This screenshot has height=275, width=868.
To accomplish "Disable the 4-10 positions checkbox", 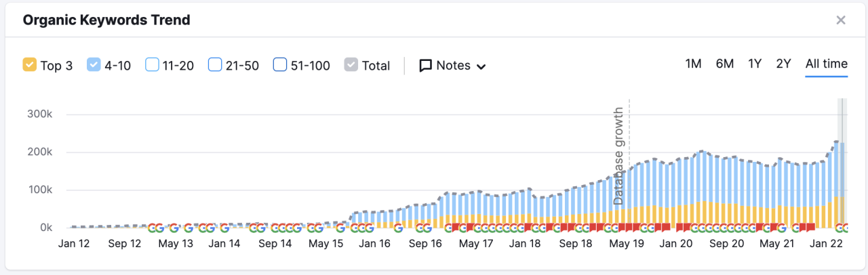I will 94,65.
